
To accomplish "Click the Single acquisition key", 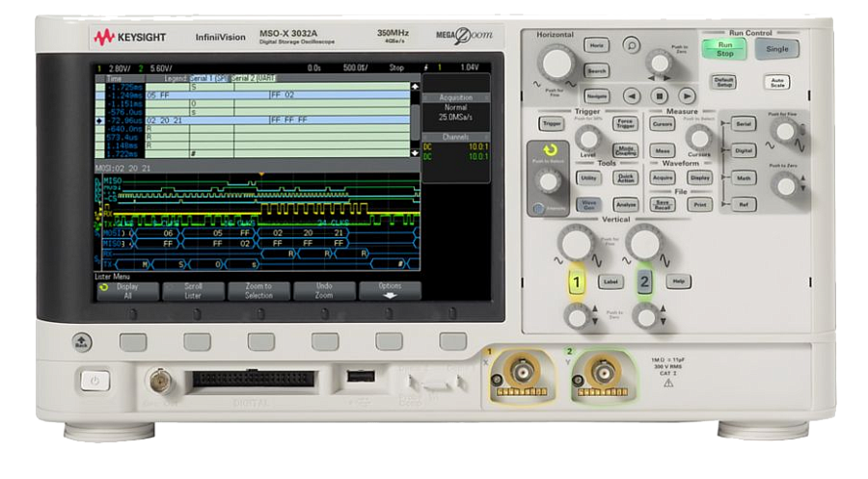I will point(777,49).
